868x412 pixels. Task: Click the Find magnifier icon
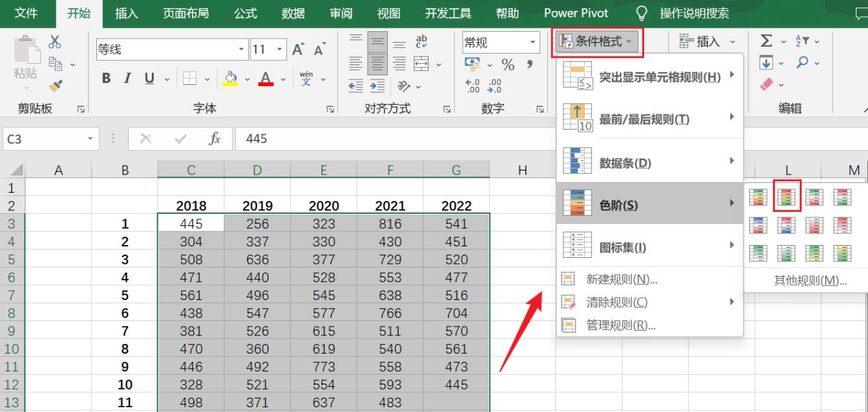[803, 62]
